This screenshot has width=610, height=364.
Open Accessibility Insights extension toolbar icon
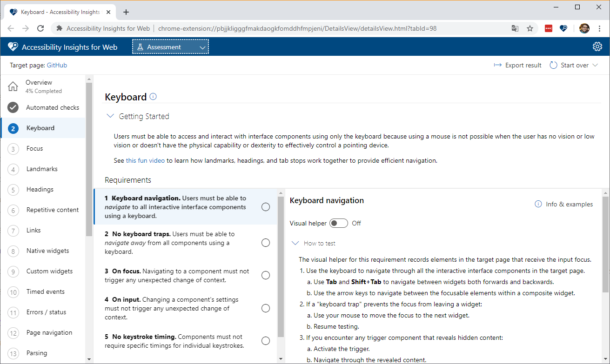(563, 28)
